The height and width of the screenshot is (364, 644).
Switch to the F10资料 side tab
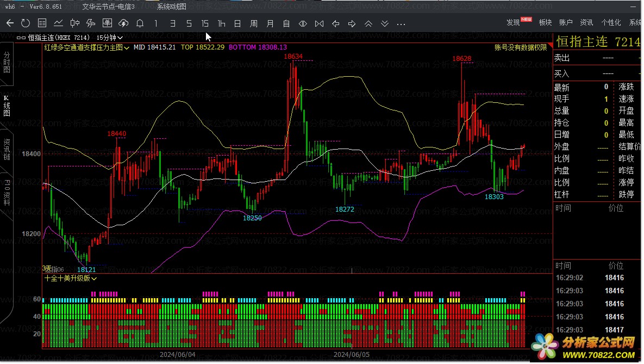7,193
